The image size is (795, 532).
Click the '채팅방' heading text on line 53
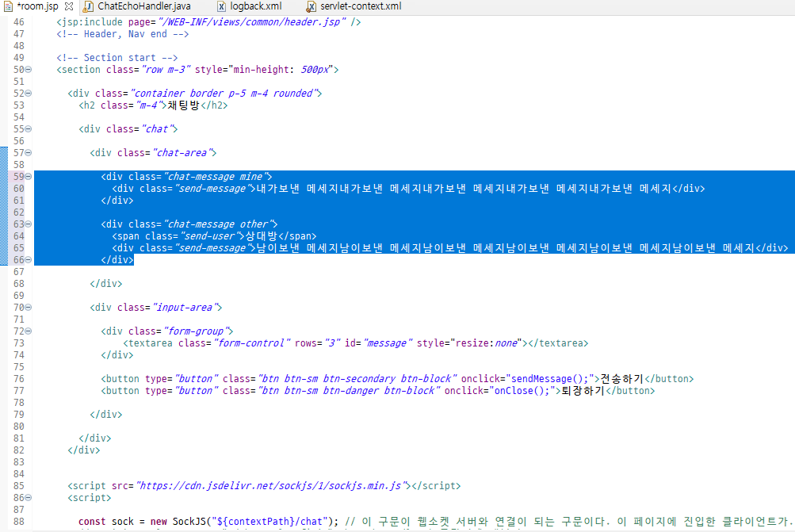pos(184,105)
